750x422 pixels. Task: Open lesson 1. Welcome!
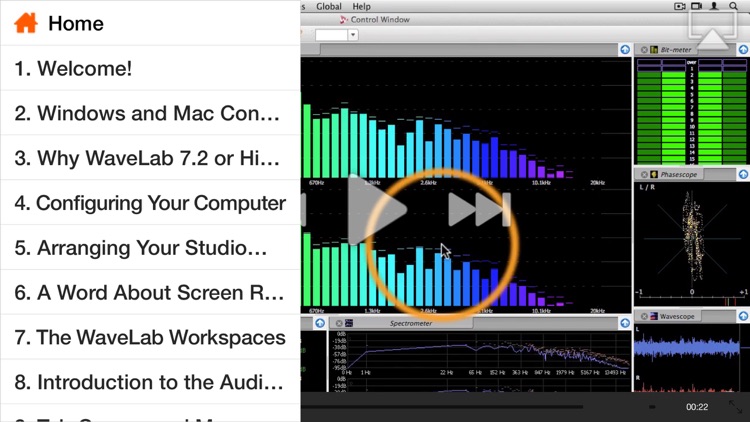[x=150, y=68]
